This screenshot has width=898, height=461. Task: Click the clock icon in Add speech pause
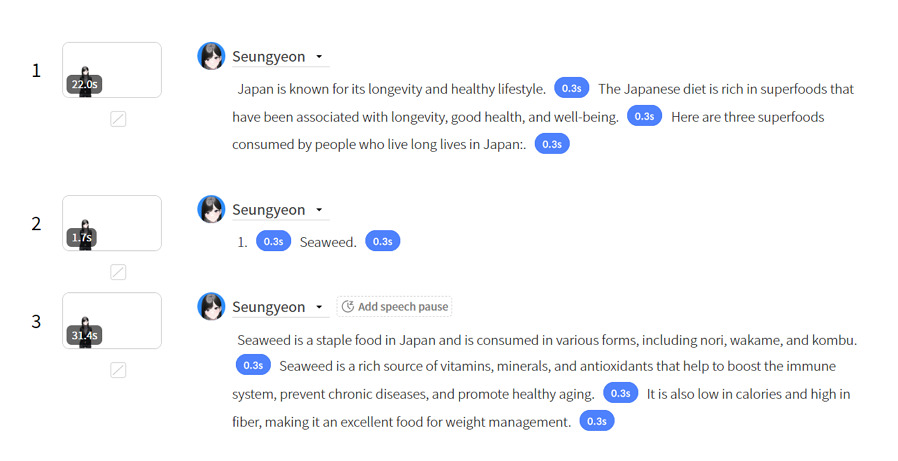click(348, 306)
